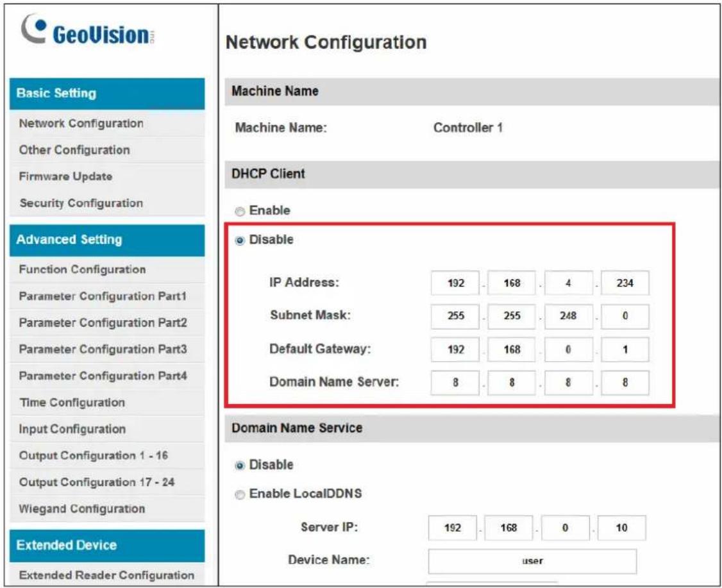Viewport: 722px width, 588px height.
Task: Click the Controller 1 machine name value
Action: (468, 128)
